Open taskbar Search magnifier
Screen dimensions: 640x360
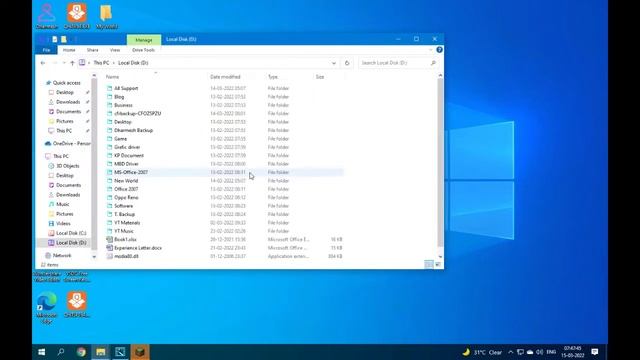(x=61, y=352)
